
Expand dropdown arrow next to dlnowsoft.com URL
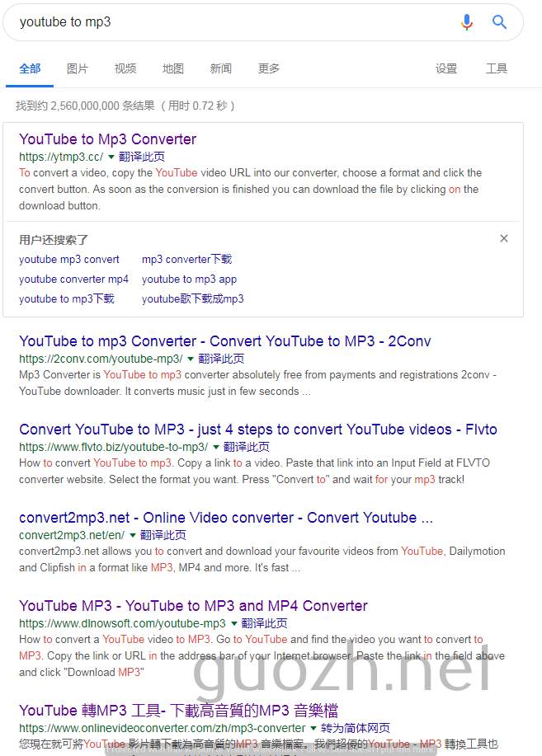pos(234,624)
